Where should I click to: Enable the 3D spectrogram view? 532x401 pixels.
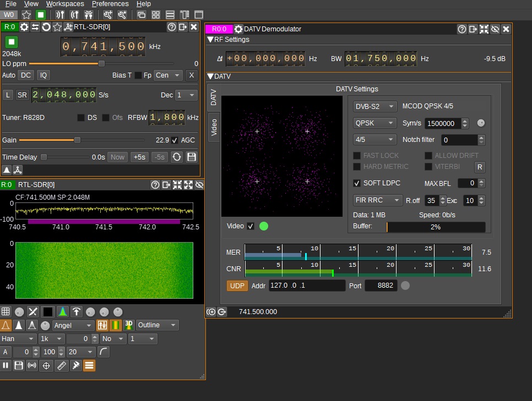[x=128, y=325]
